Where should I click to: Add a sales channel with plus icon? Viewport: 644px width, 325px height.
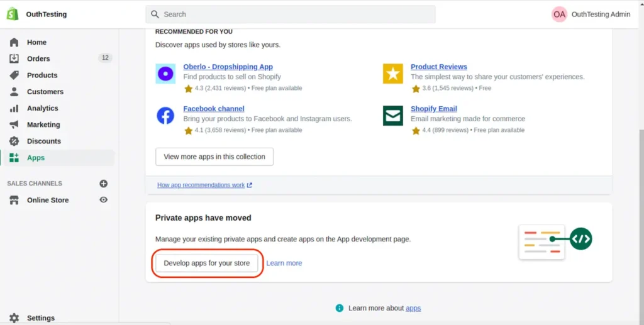104,184
